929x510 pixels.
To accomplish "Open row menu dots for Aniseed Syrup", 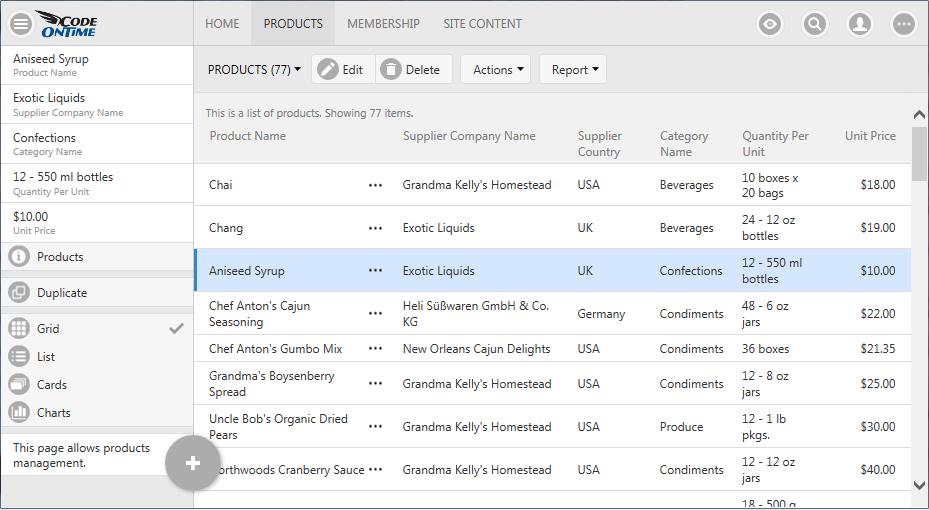I will pyautogui.click(x=376, y=271).
